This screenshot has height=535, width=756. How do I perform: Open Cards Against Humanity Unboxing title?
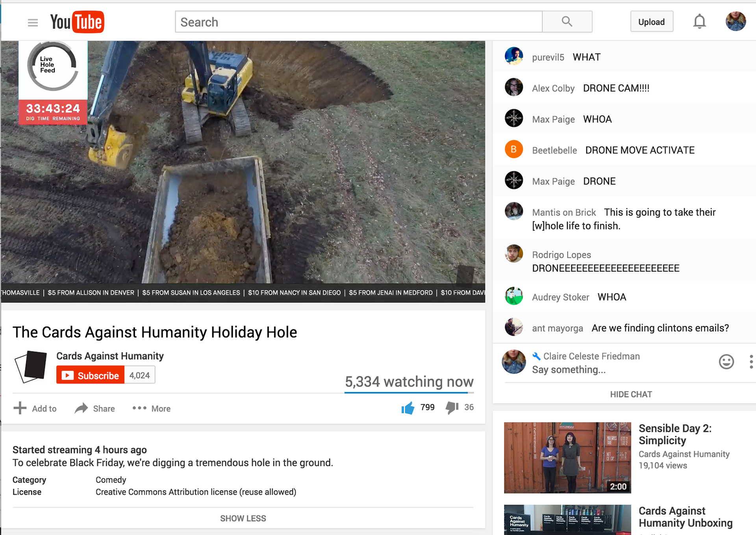click(x=686, y=517)
